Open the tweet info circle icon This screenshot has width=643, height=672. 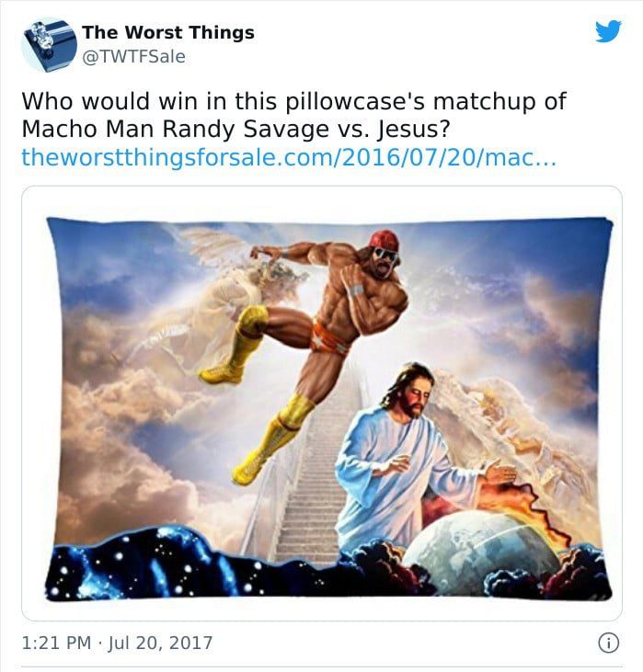coord(609,643)
